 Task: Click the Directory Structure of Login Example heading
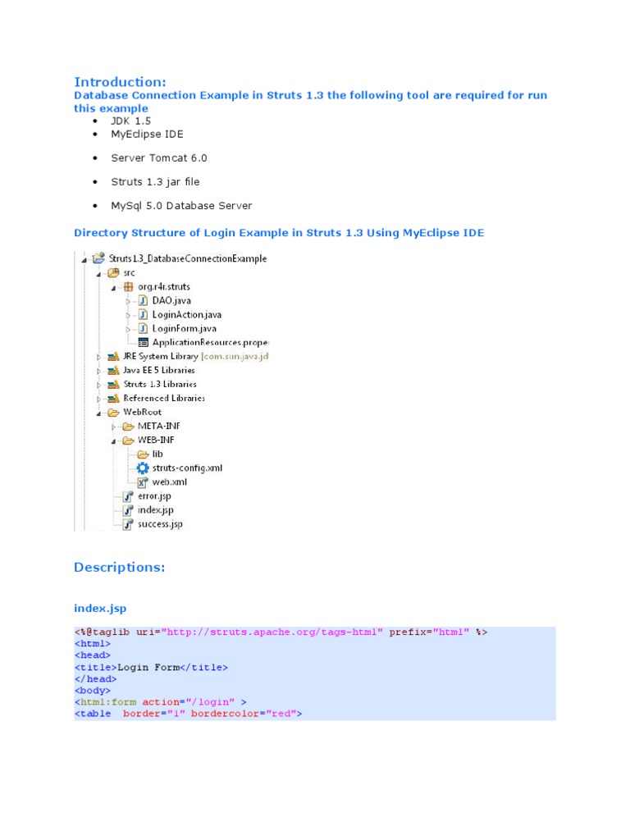(x=279, y=232)
